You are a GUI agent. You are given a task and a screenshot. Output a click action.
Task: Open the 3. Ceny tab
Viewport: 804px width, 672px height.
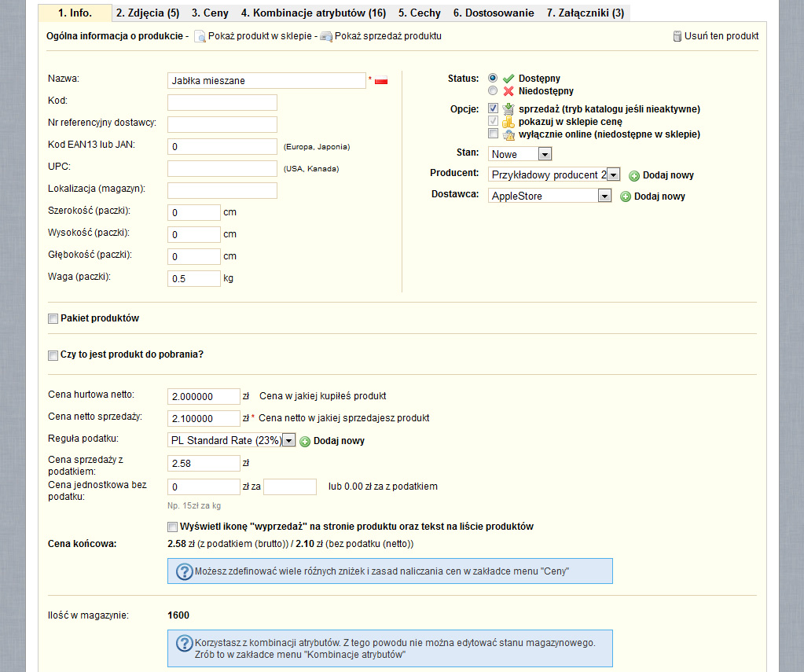[210, 13]
